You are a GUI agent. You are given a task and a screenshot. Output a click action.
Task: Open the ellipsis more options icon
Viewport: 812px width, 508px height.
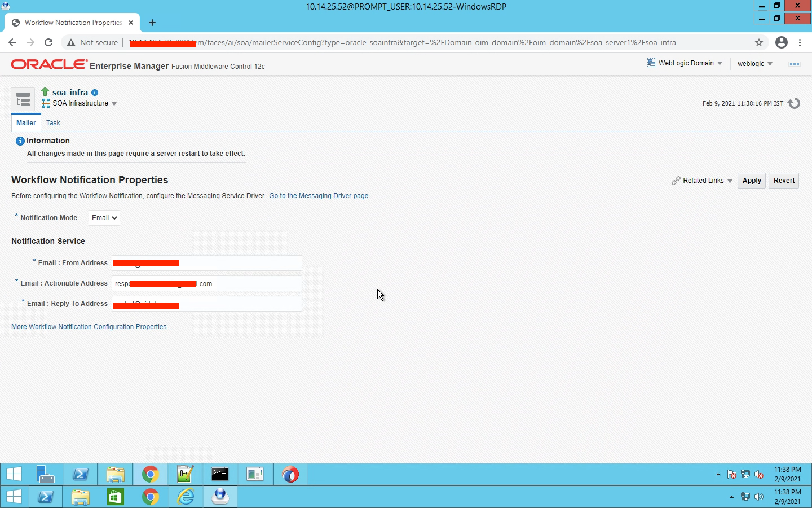[795, 64]
